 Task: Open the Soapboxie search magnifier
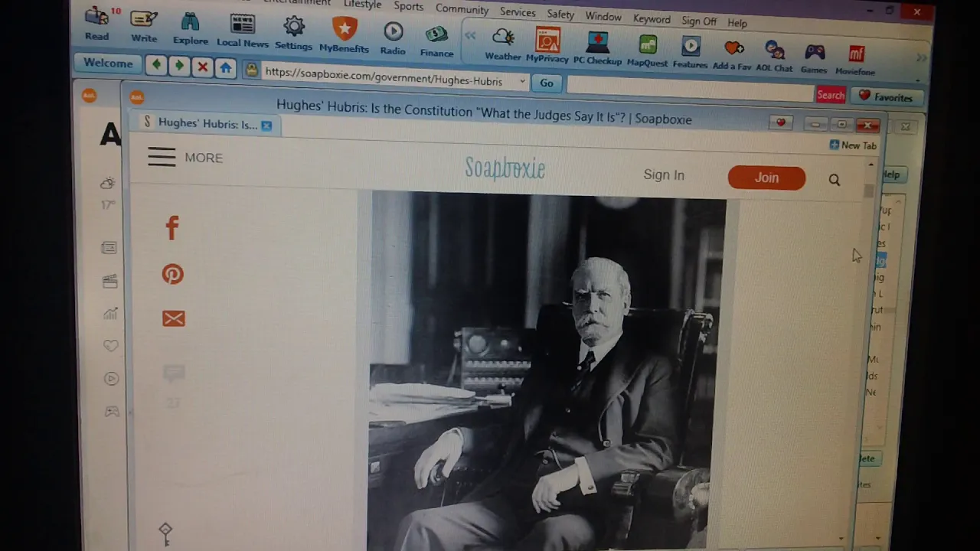click(x=835, y=180)
